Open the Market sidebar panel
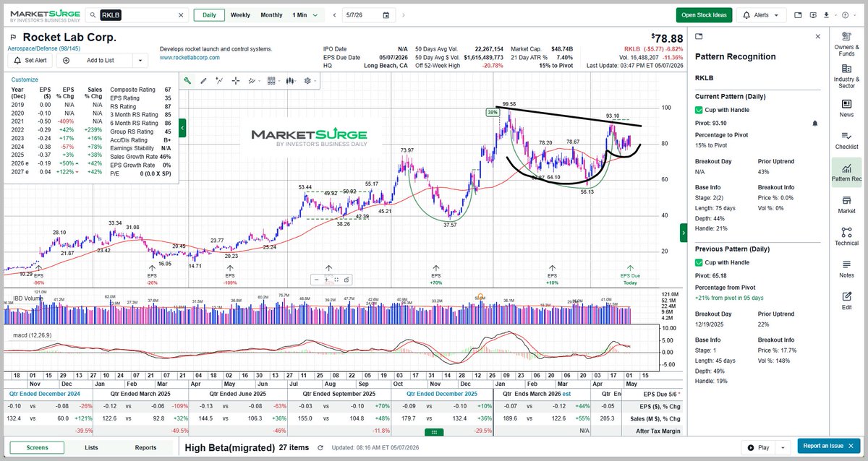The image size is (868, 461). (846, 204)
